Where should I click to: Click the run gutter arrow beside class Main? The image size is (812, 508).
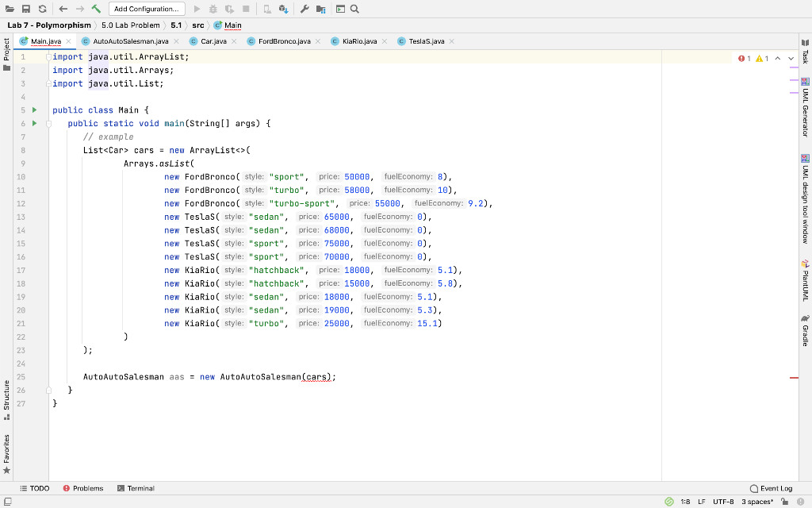click(x=34, y=110)
